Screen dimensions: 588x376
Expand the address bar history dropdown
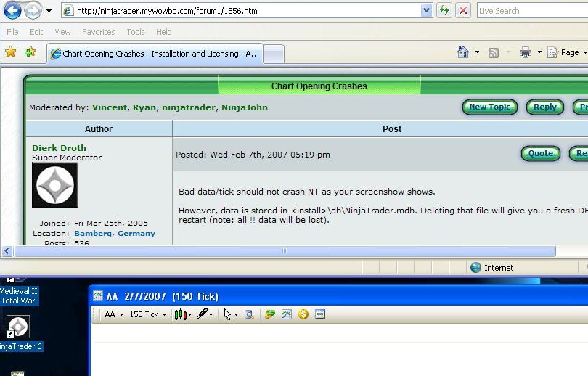point(426,11)
